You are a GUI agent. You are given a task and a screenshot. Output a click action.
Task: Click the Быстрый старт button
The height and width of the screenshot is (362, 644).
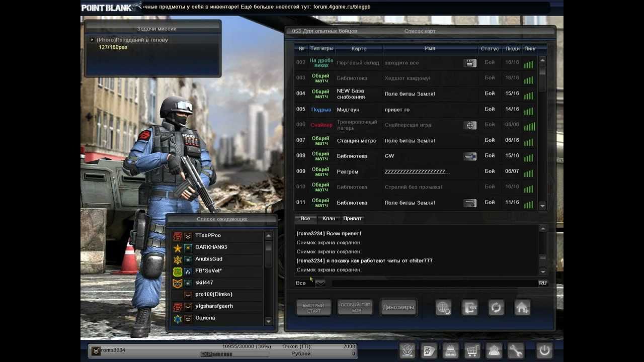click(313, 308)
